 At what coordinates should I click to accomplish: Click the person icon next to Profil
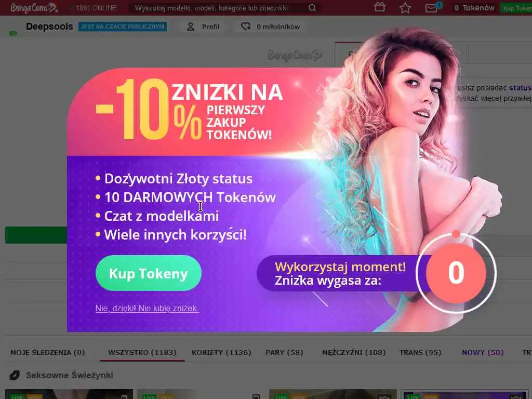click(x=191, y=26)
